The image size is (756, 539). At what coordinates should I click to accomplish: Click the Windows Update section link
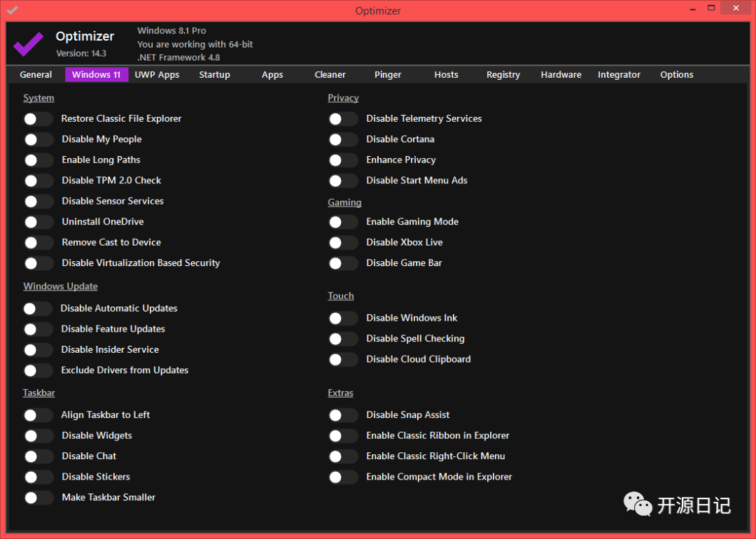60,286
